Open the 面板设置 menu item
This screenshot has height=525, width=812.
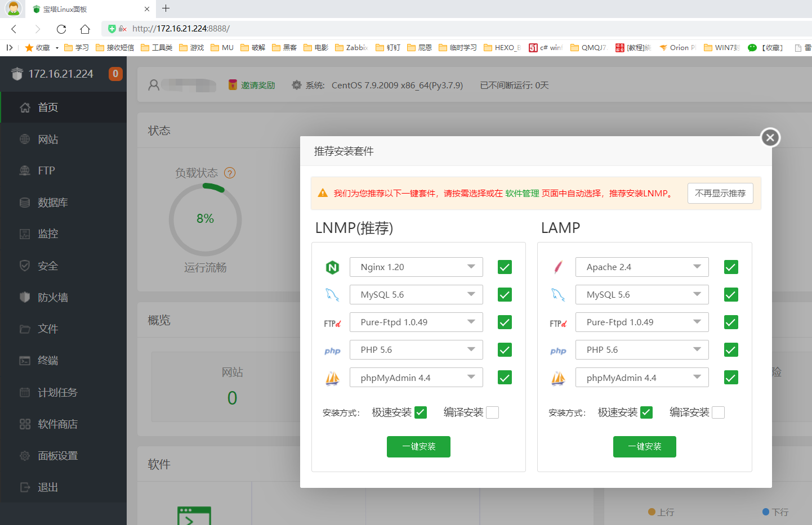coord(64,456)
